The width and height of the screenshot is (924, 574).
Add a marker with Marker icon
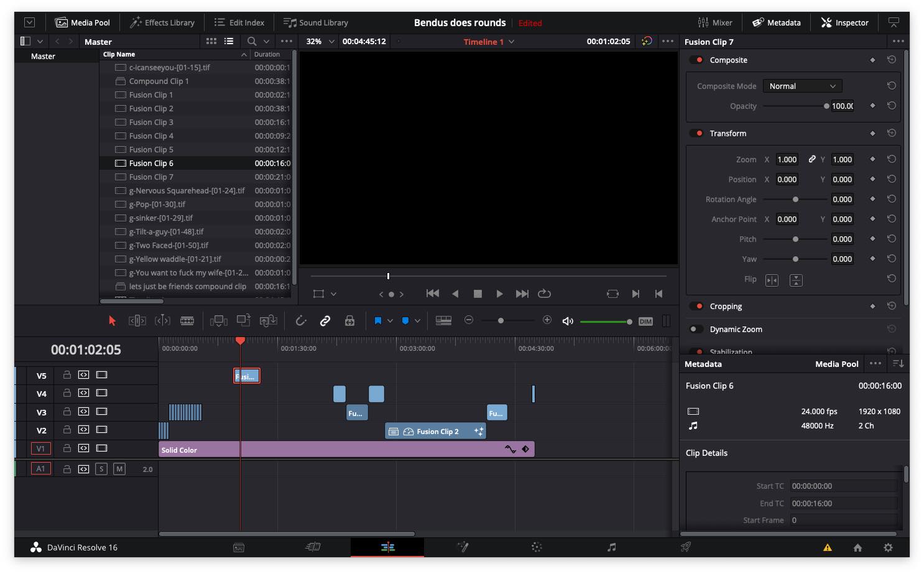point(405,321)
